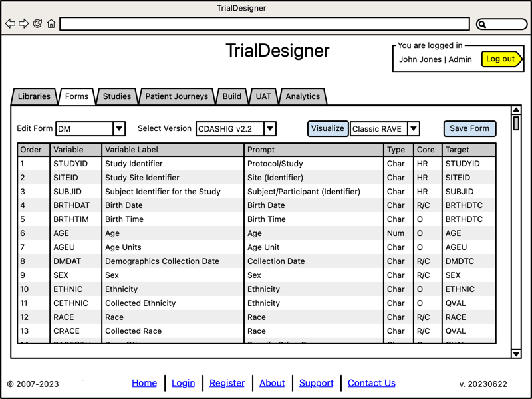Switch to the Analytics tab

click(303, 96)
